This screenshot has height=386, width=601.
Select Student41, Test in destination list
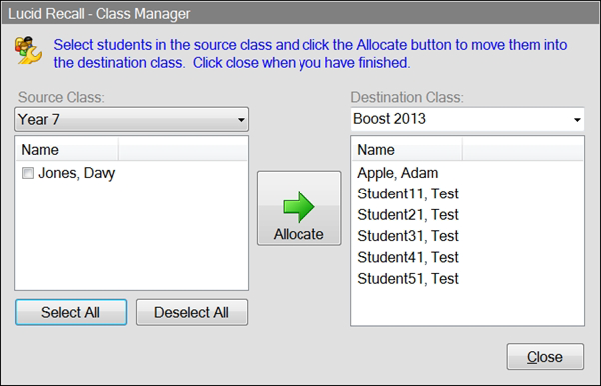click(x=408, y=257)
